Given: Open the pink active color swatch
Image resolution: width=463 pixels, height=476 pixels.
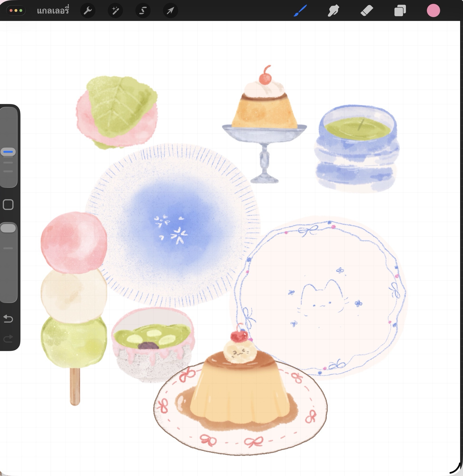Looking at the screenshot, I should tap(433, 11).
